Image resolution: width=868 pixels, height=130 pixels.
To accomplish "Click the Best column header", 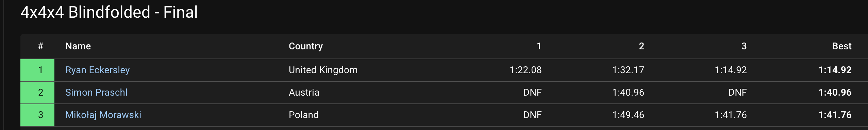I will coord(841,46).
